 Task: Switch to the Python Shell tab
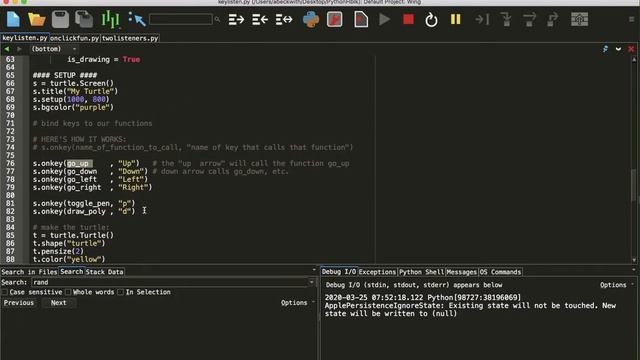421,272
